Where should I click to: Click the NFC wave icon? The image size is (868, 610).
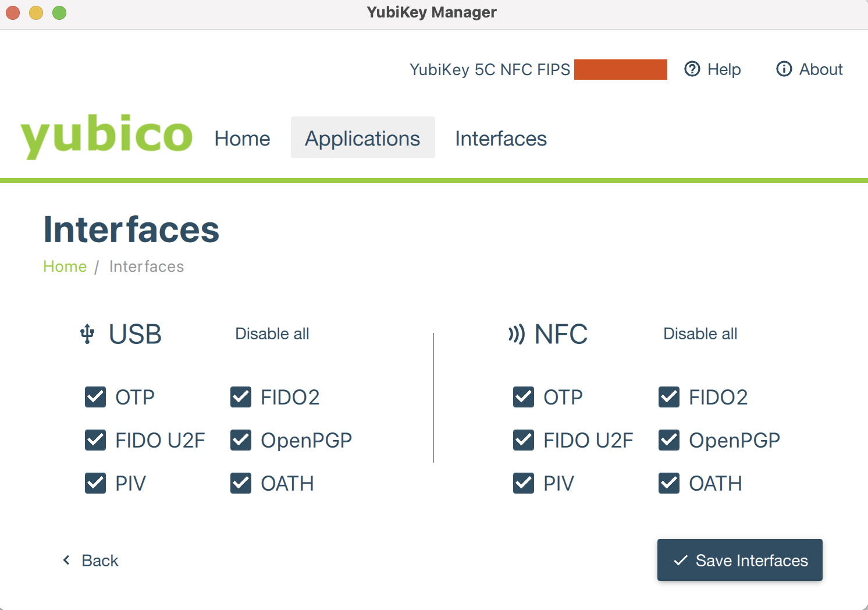[x=516, y=334]
